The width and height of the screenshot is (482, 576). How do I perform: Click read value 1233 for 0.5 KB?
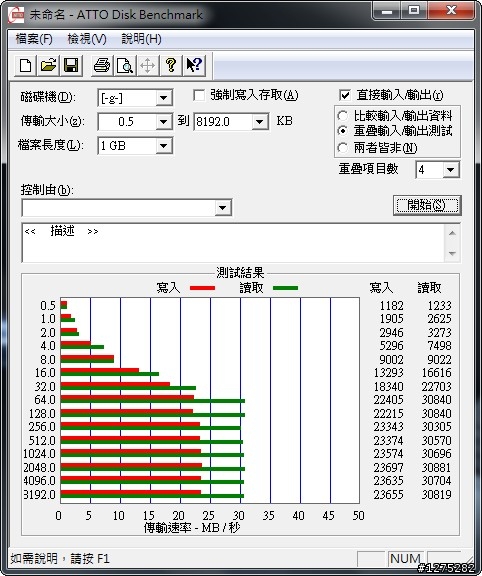pyautogui.click(x=439, y=306)
